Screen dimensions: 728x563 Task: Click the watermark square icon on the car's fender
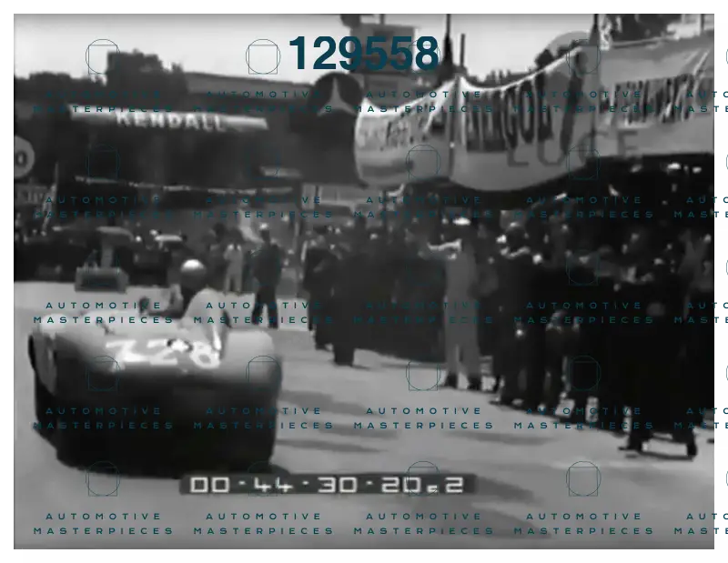tap(263, 373)
